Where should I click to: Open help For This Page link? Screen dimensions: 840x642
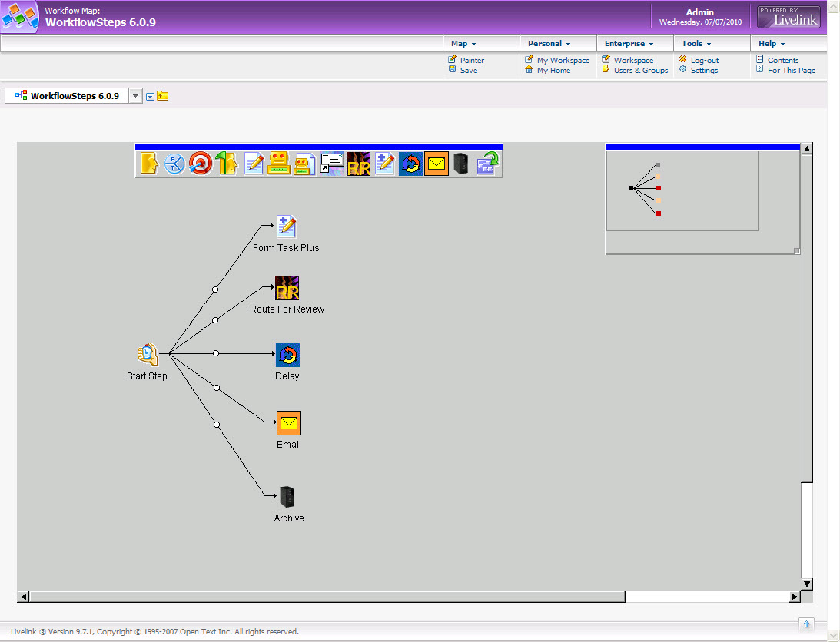click(792, 70)
